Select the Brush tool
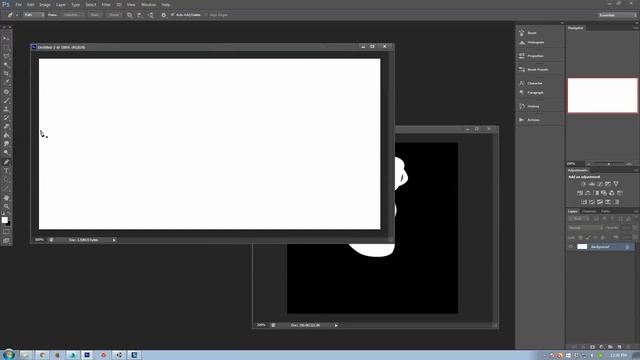Image resolution: width=640 pixels, height=360 pixels. point(6,100)
